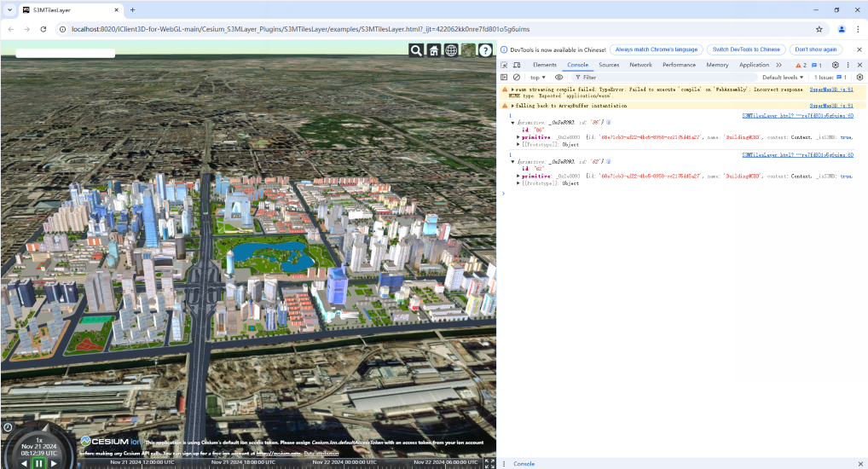The height and width of the screenshot is (469, 868).
Task: Click the Cesium ion logo
Action: click(111, 442)
